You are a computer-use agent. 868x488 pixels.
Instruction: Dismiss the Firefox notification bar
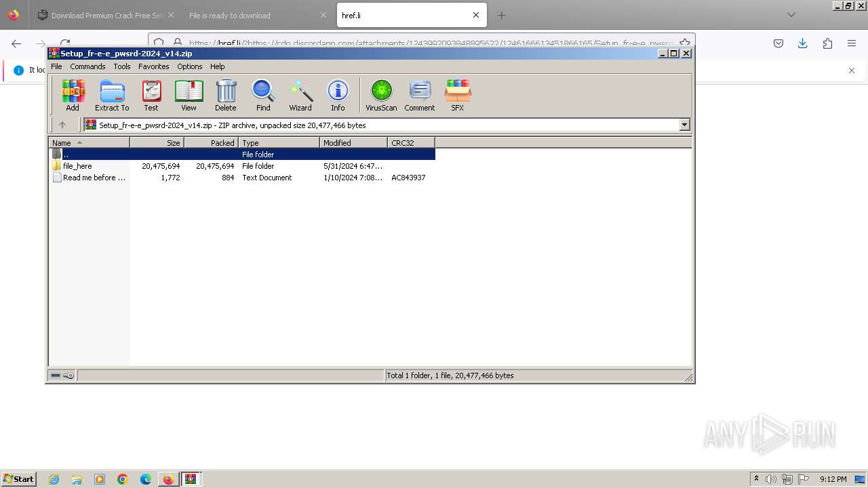pos(852,70)
